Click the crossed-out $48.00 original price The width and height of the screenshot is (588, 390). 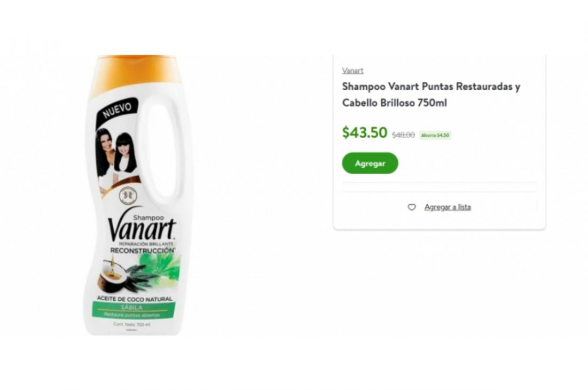click(x=403, y=135)
